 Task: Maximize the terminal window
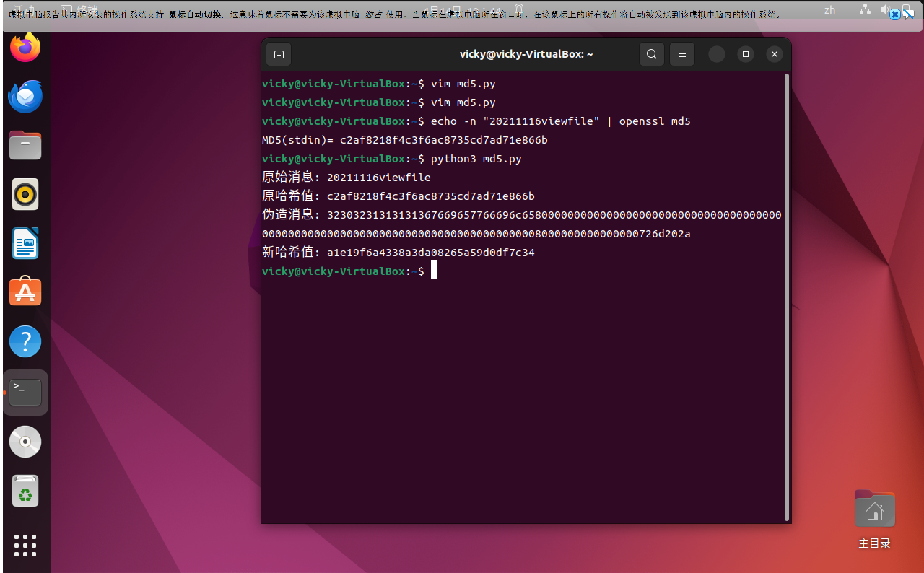pos(745,54)
